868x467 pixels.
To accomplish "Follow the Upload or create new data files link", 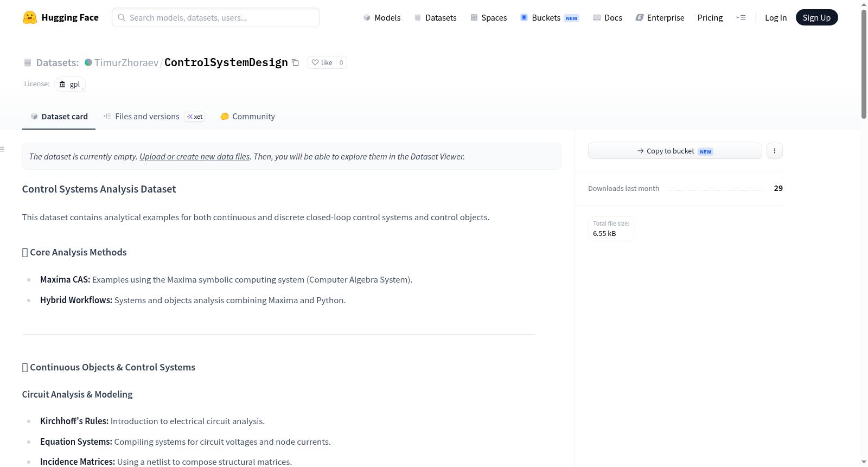I will (x=195, y=156).
